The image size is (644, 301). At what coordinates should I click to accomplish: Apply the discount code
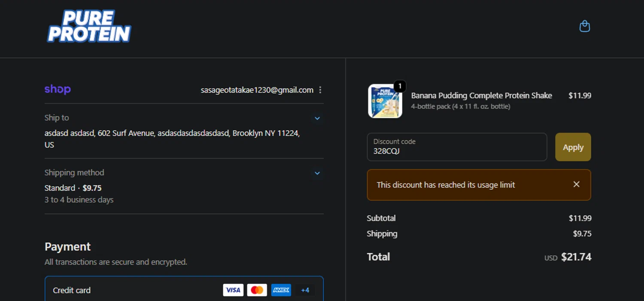pos(573,147)
